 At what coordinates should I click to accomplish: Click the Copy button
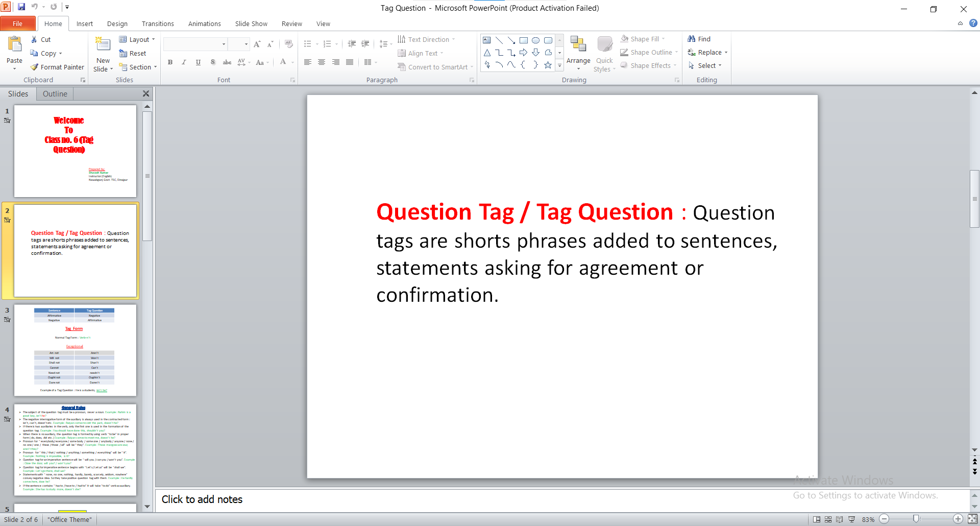[x=46, y=53]
